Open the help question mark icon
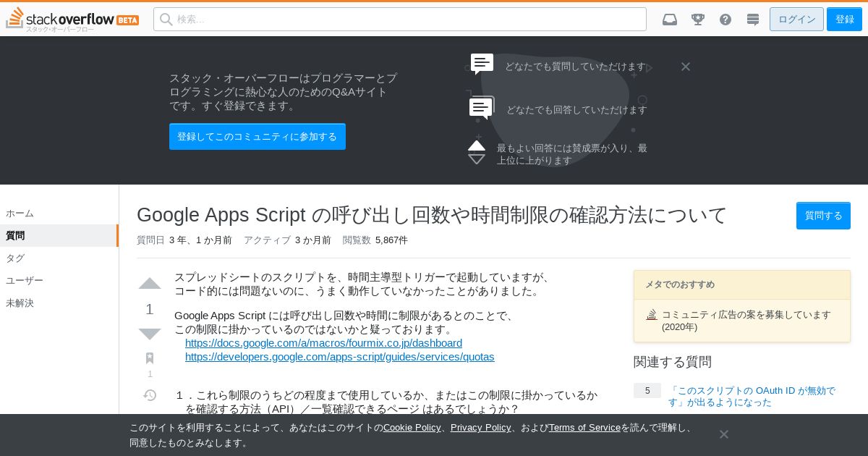The height and width of the screenshot is (456, 868). pyautogui.click(x=726, y=20)
